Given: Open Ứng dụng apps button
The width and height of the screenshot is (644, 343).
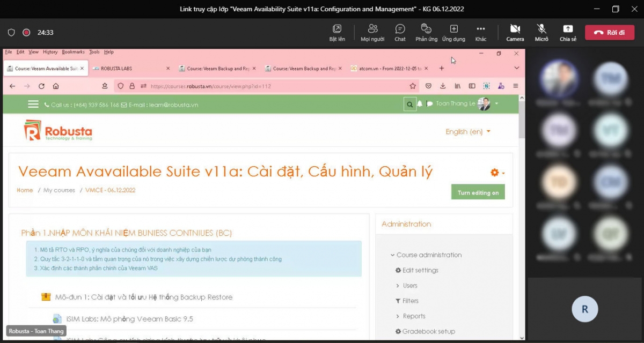Looking at the screenshot, I should (x=453, y=33).
